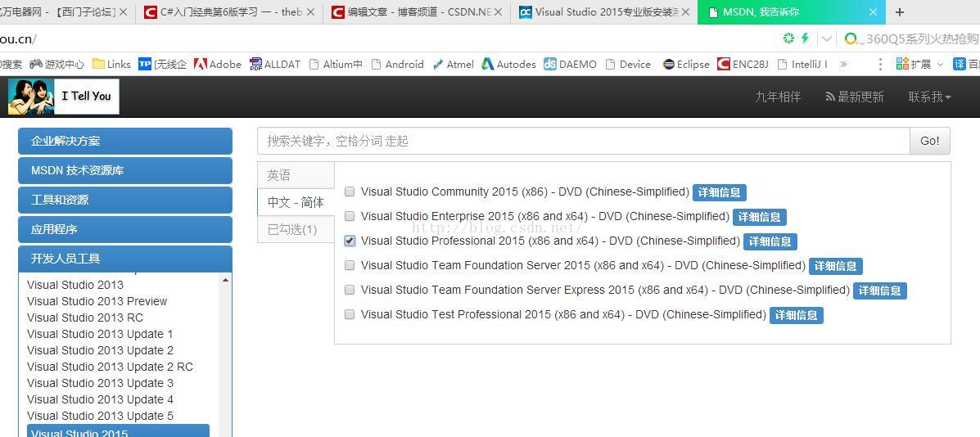Viewport: 980px width, 437px height.
Task: Open the 九年相伴 nav link
Action: [778, 97]
